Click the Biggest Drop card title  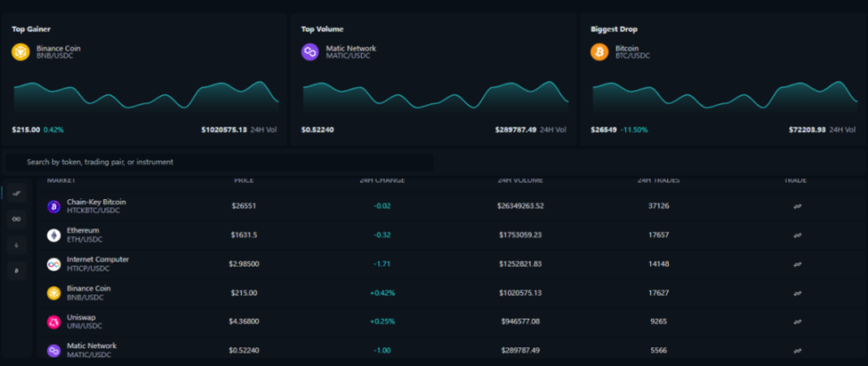pos(613,29)
